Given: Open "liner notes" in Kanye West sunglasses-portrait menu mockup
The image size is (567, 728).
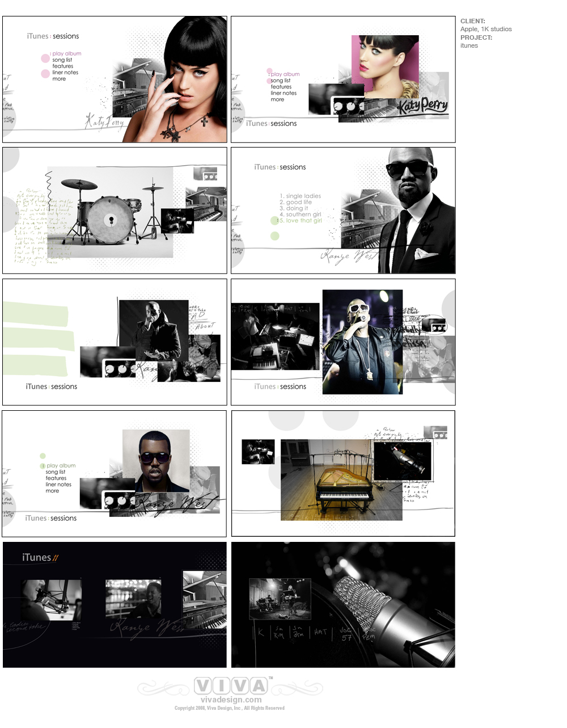Looking at the screenshot, I should (x=58, y=484).
